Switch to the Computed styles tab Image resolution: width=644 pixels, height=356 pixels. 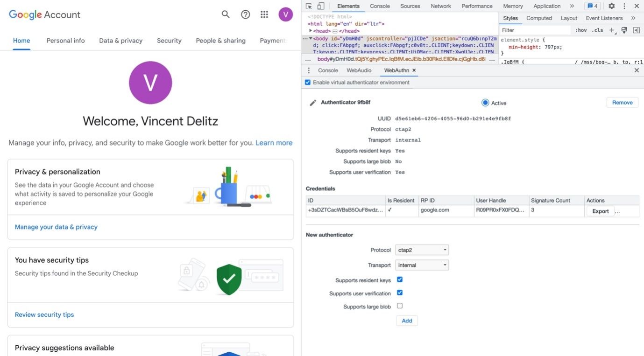(x=539, y=18)
